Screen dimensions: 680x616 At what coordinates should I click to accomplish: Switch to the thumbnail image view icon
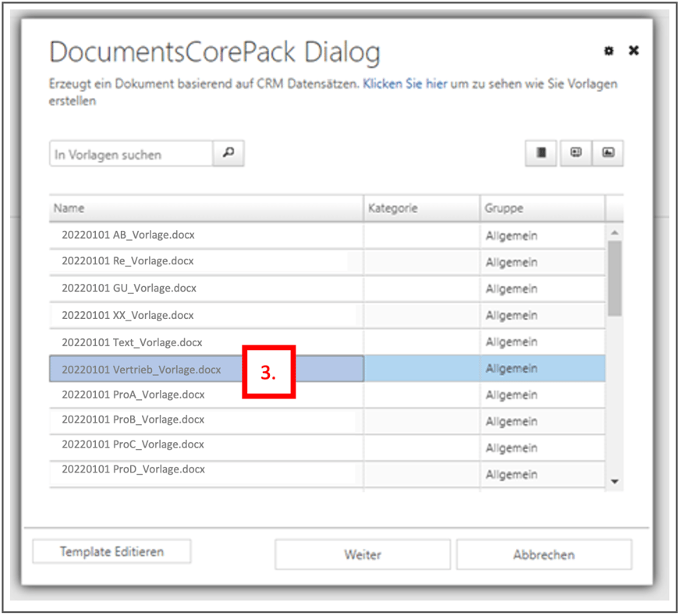[608, 153]
